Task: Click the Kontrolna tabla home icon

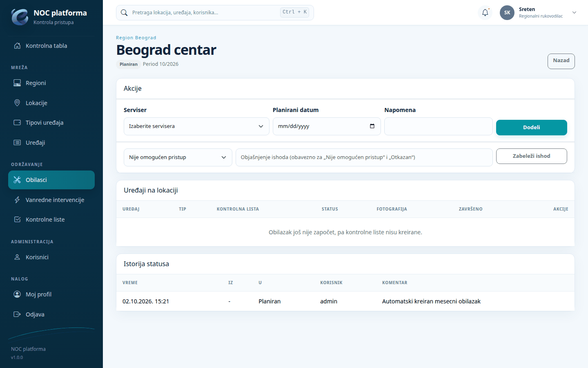Action: tap(17, 46)
